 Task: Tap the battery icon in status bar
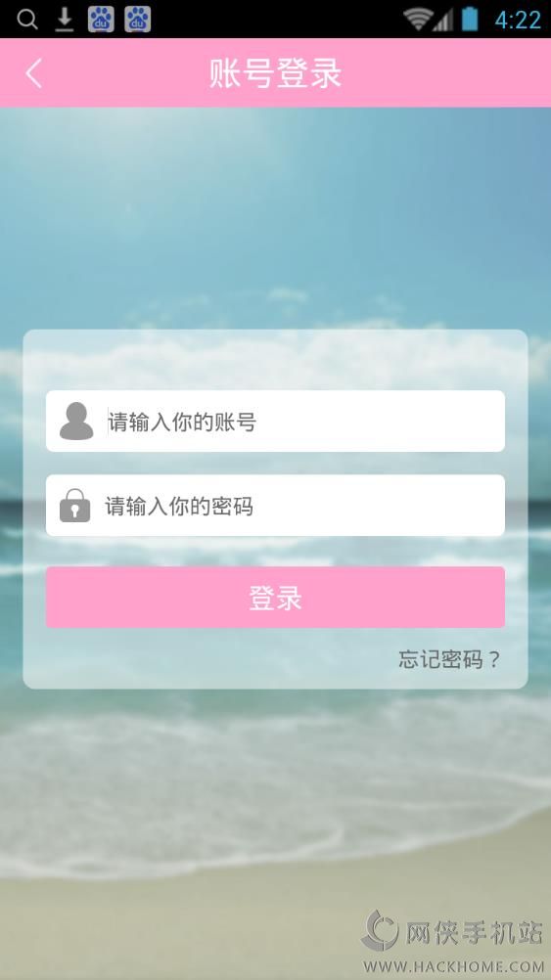point(470,19)
